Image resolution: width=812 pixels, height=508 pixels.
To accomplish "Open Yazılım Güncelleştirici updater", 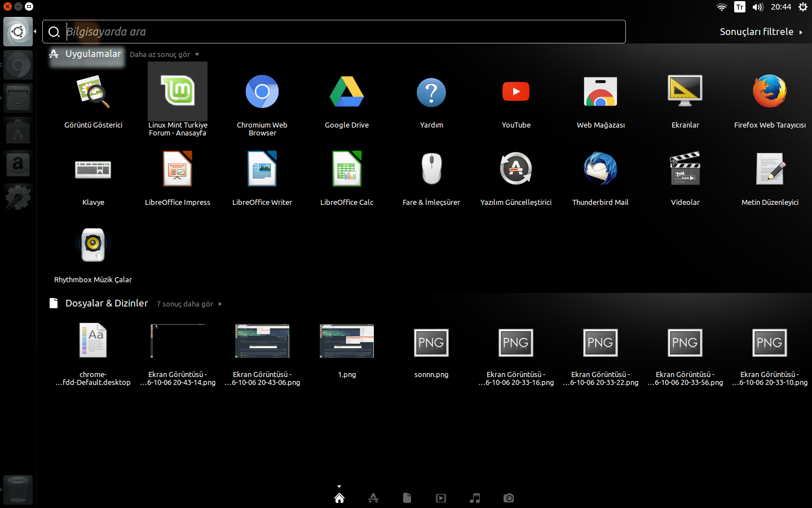I will (516, 168).
